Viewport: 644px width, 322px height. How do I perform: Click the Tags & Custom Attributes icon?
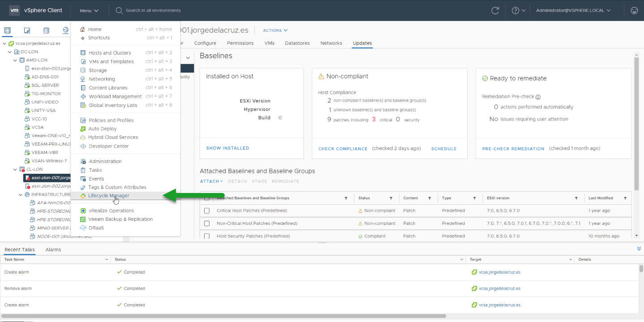pyautogui.click(x=83, y=187)
